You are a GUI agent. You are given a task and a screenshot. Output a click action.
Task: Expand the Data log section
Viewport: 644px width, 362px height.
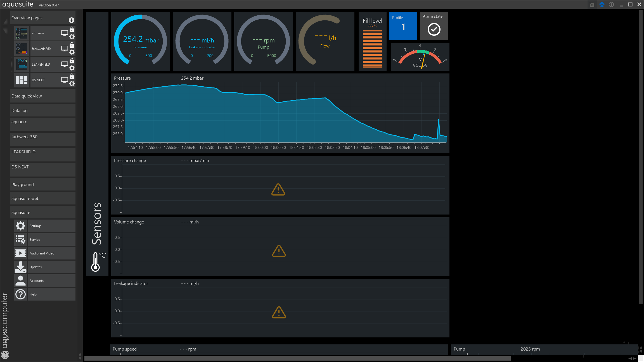click(x=42, y=111)
